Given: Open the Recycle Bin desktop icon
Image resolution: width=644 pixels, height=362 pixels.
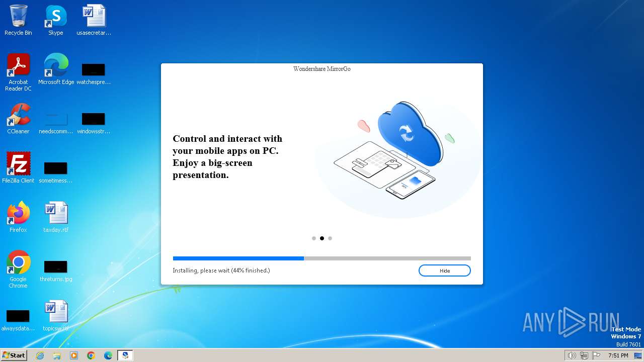Looking at the screenshot, I should pyautogui.click(x=18, y=20).
